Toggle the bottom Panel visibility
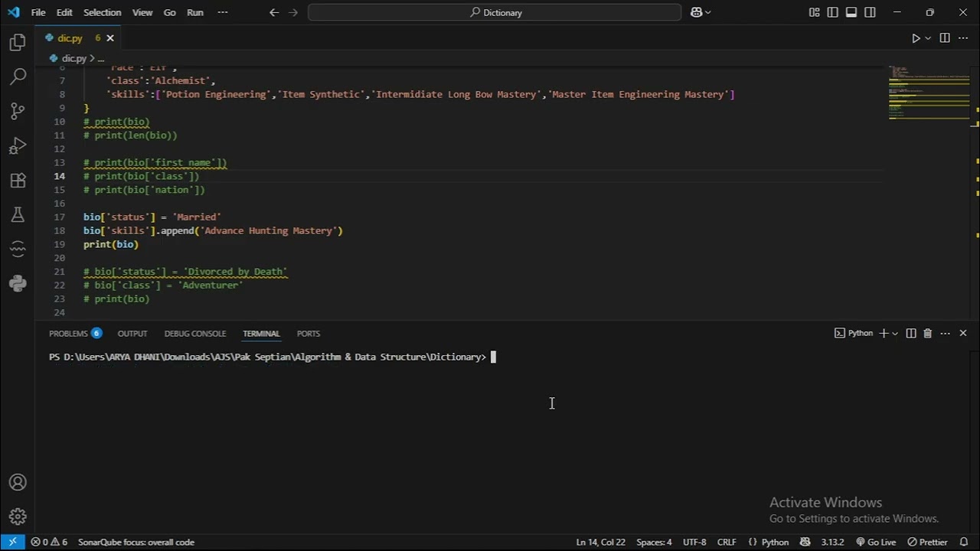 click(x=851, y=12)
